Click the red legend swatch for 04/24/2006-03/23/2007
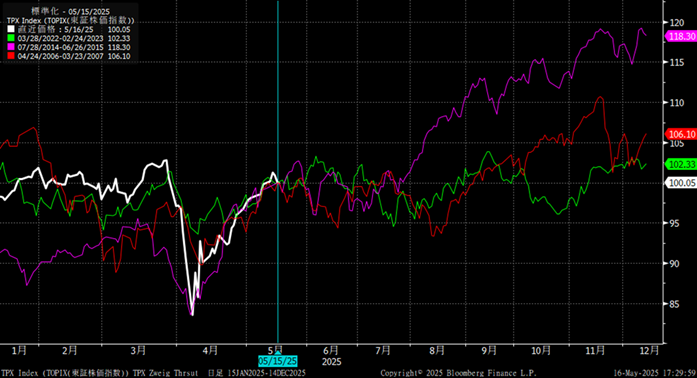 pos(11,56)
